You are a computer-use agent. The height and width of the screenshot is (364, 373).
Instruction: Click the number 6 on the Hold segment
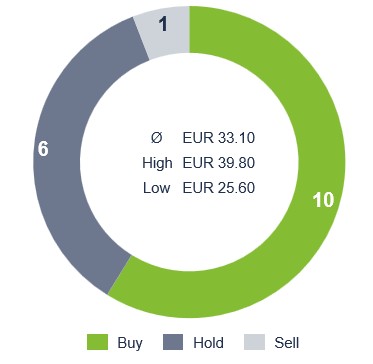click(x=43, y=149)
